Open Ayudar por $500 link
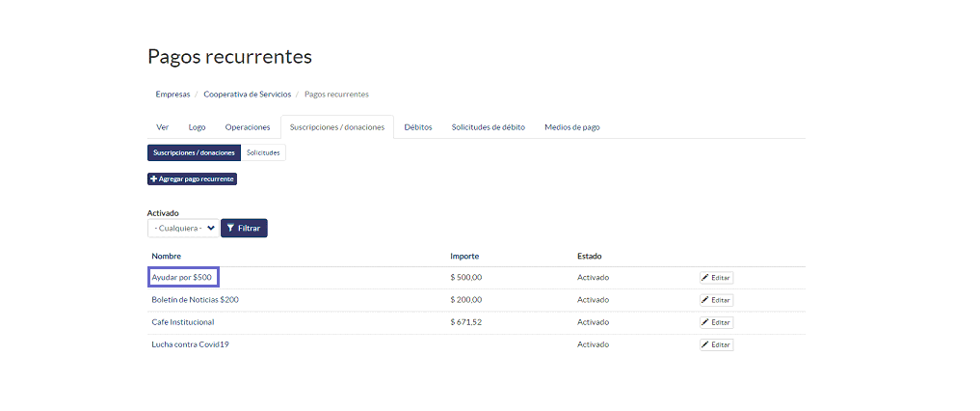Image resolution: width=980 pixels, height=411 pixels. click(x=182, y=277)
